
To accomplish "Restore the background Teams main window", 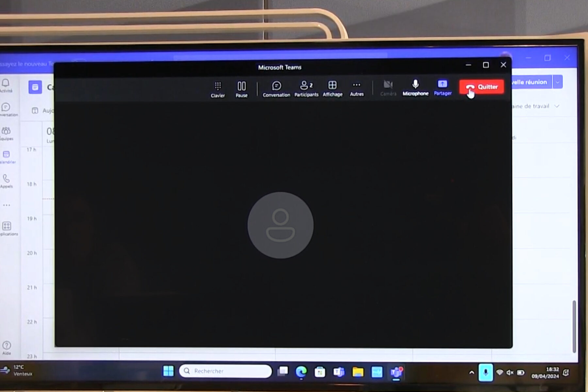I will [x=547, y=58].
